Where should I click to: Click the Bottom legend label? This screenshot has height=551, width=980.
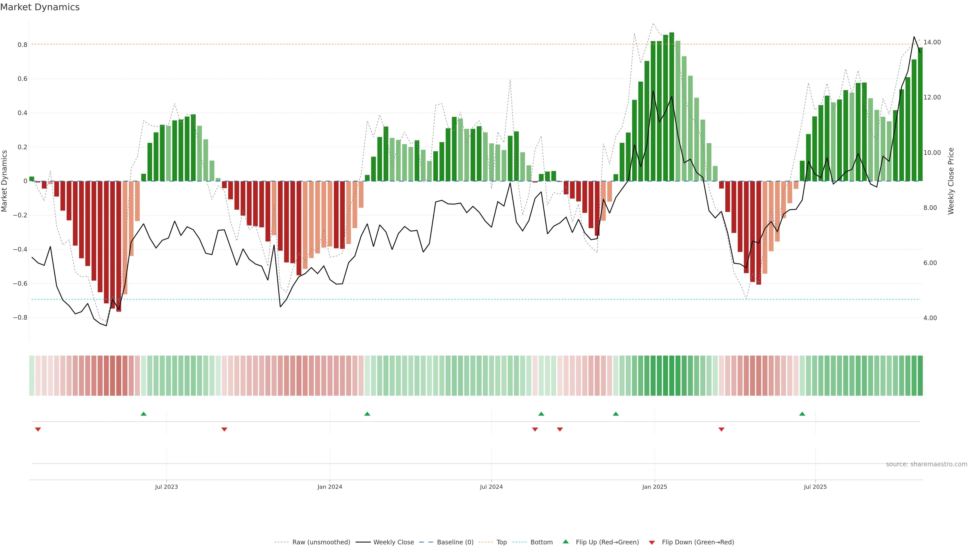[x=541, y=542]
